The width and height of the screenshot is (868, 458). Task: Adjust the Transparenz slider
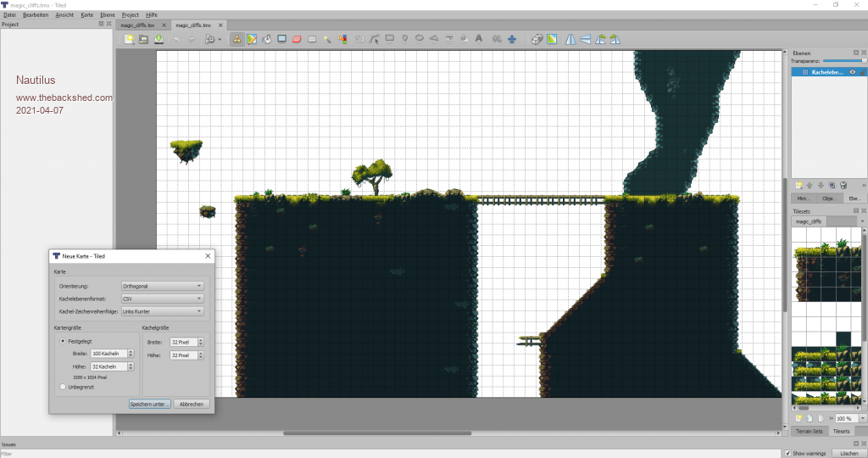843,61
